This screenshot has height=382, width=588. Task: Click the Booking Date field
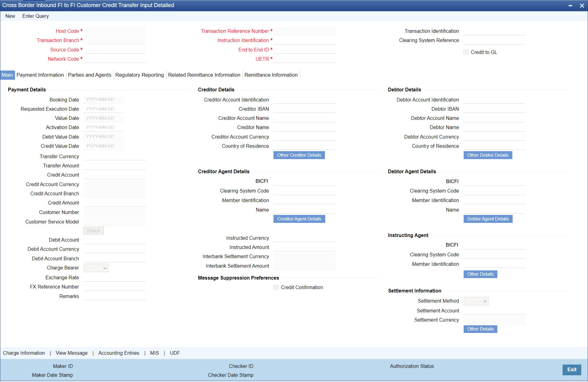click(103, 100)
